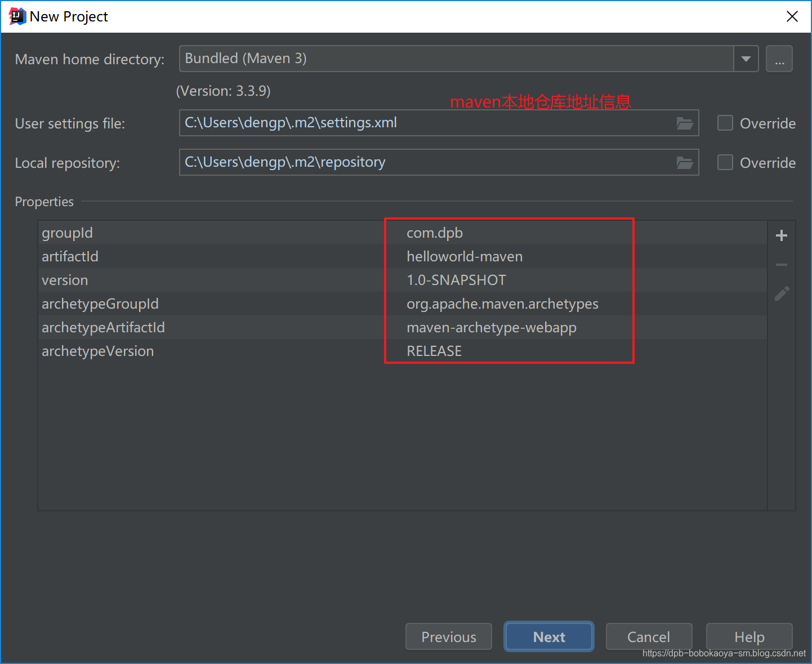The image size is (812, 664).
Task: Click the org.apache.maven.archetypes value
Action: coord(502,304)
